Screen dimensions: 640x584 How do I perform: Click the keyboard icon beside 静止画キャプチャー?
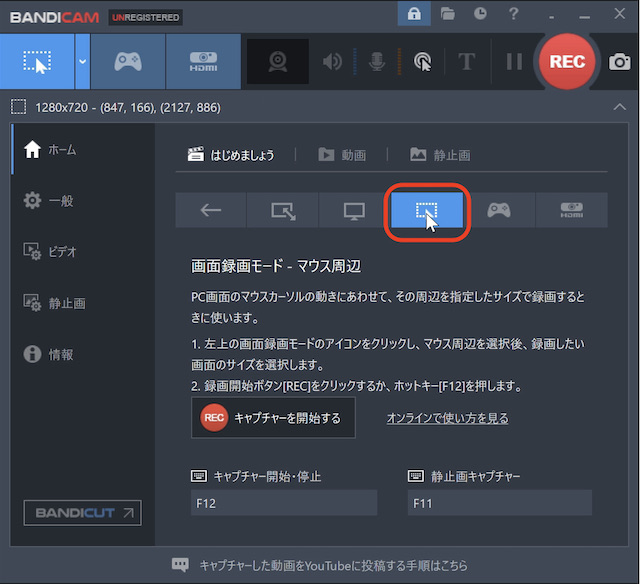(x=416, y=476)
